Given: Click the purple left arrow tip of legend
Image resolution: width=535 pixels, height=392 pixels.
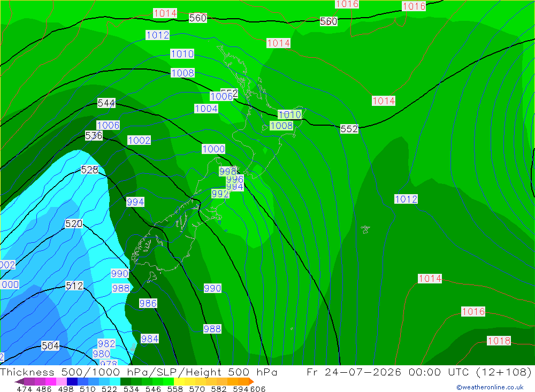Looking at the screenshot, I should click(19, 382).
